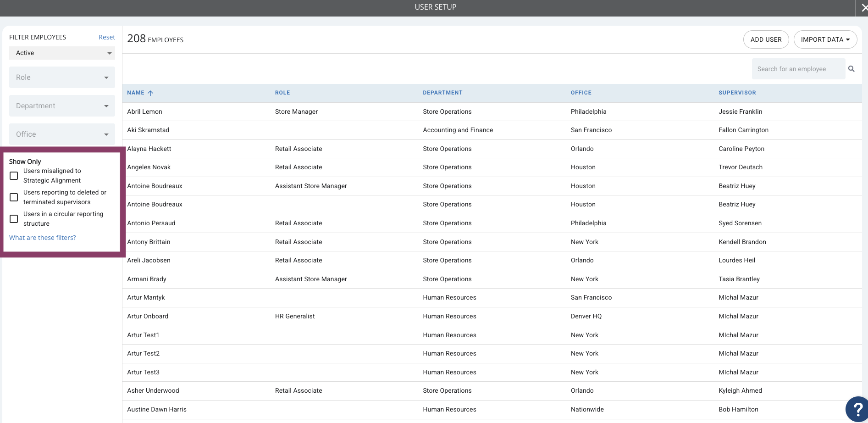Open the help question mark bubble

click(857, 409)
